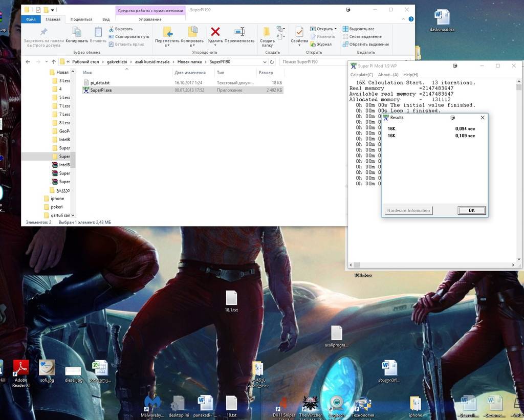The width and height of the screenshot is (524, 420).
Task: Select the DX11 Sniper desktop shortcut
Action: pyautogui.click(x=283, y=407)
